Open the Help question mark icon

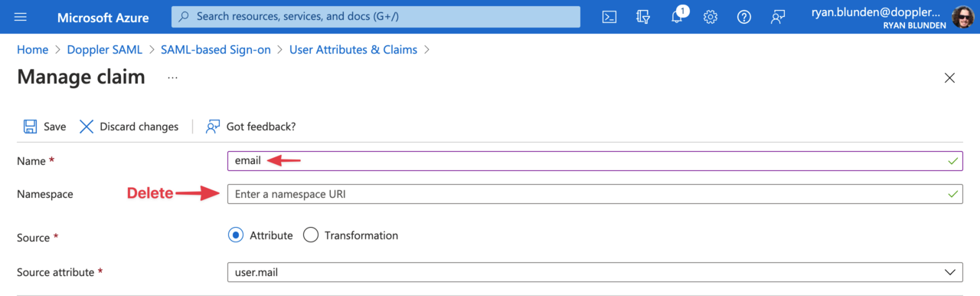[x=744, y=17]
